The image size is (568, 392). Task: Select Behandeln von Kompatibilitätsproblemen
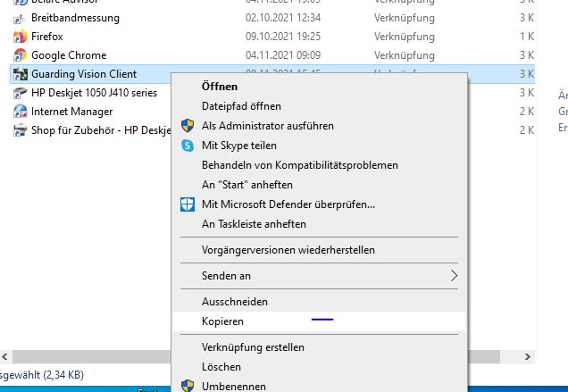[319, 165]
